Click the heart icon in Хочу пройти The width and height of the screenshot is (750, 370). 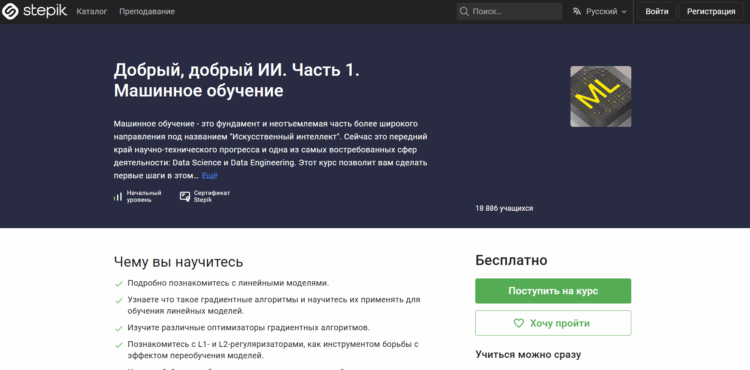pyautogui.click(x=518, y=323)
